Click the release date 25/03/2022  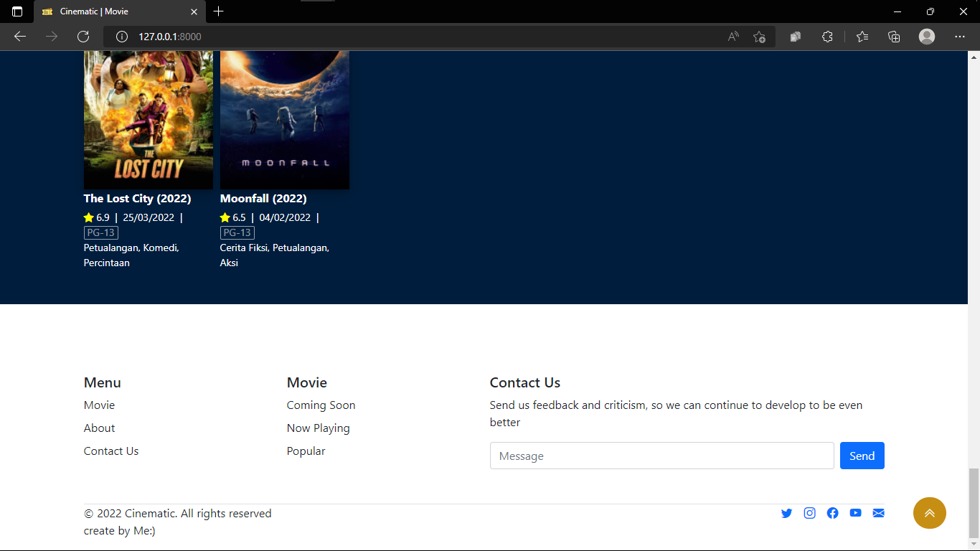click(x=149, y=217)
